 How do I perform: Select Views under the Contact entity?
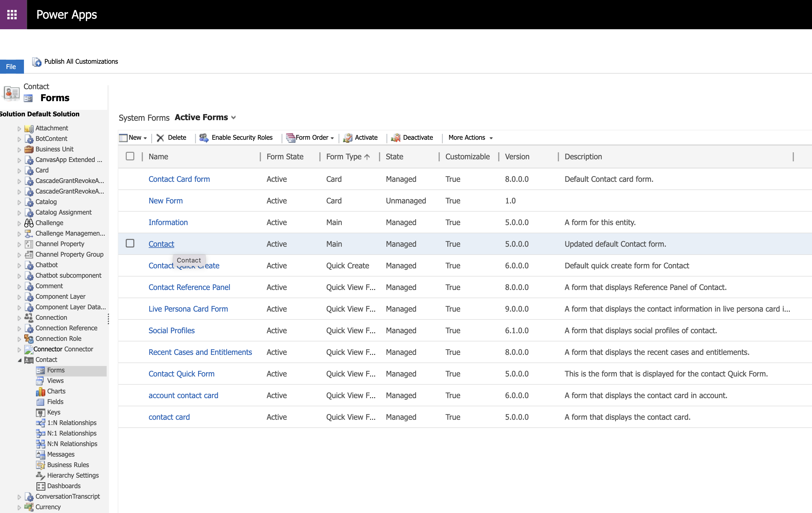pyautogui.click(x=55, y=381)
